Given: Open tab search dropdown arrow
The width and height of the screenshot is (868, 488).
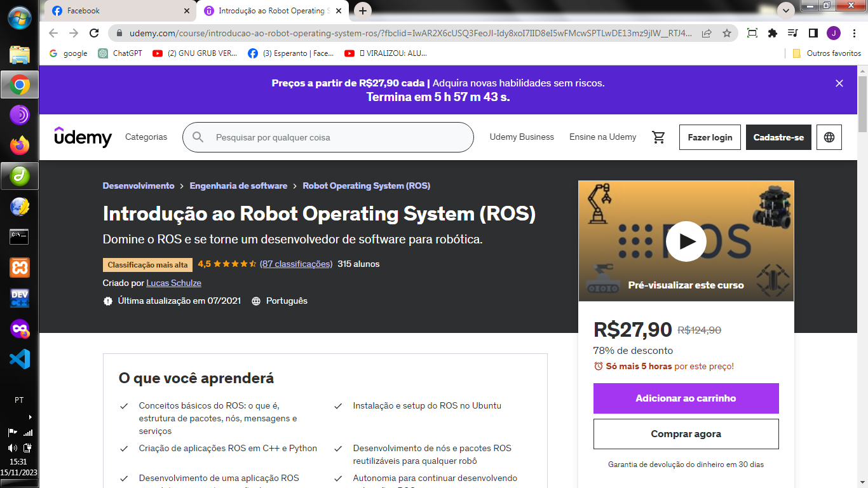Looking at the screenshot, I should [x=786, y=11].
